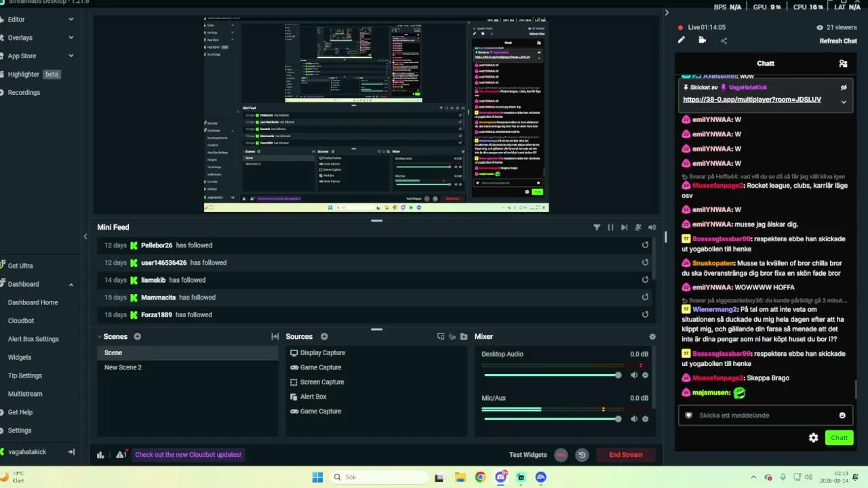Pause the Mini Feed alert queue

610,228
